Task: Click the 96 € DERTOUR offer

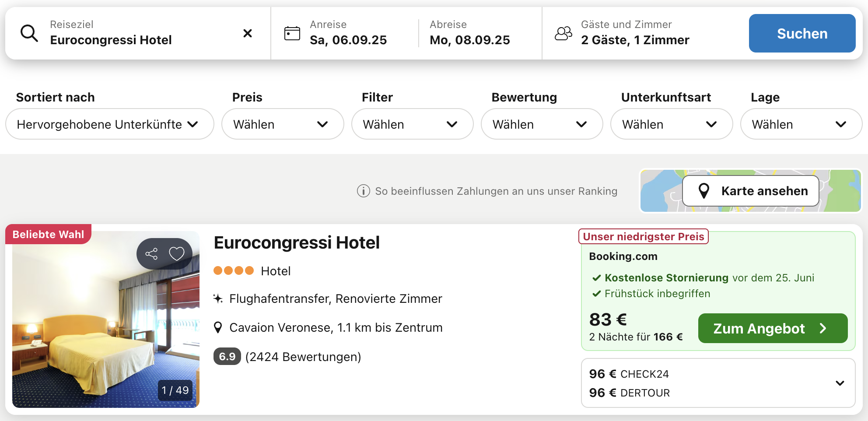Action: coord(629,393)
